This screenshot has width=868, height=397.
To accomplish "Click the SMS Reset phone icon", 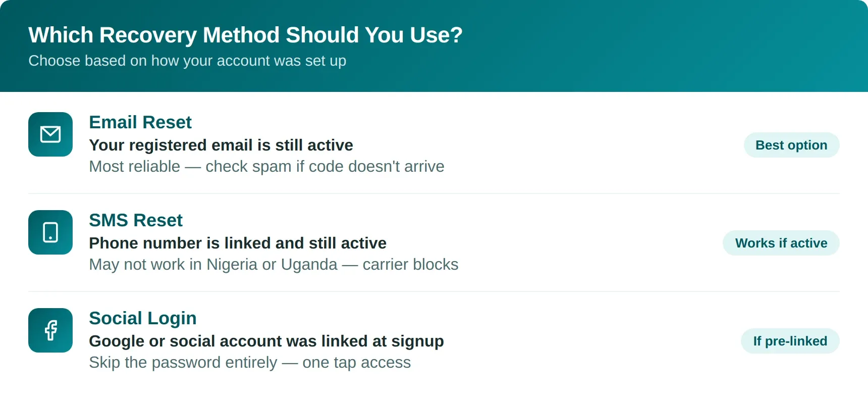I will 50,232.
